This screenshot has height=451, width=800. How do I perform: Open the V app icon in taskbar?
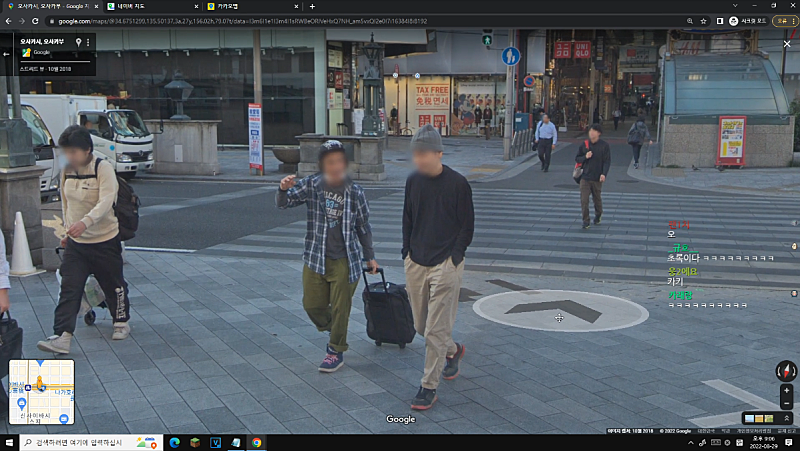pyautogui.click(x=215, y=442)
